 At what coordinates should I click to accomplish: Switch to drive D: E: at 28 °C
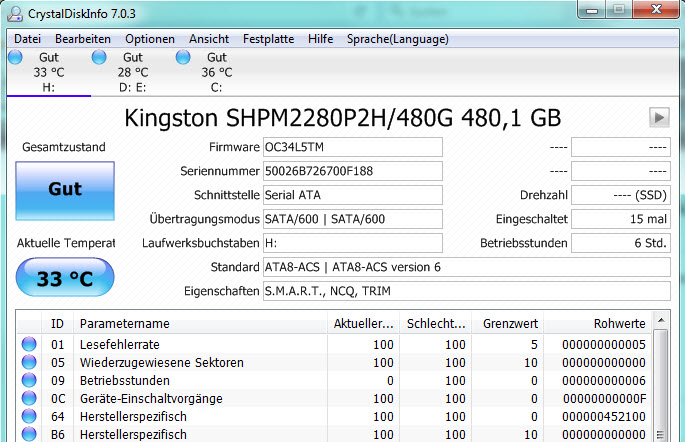click(133, 72)
